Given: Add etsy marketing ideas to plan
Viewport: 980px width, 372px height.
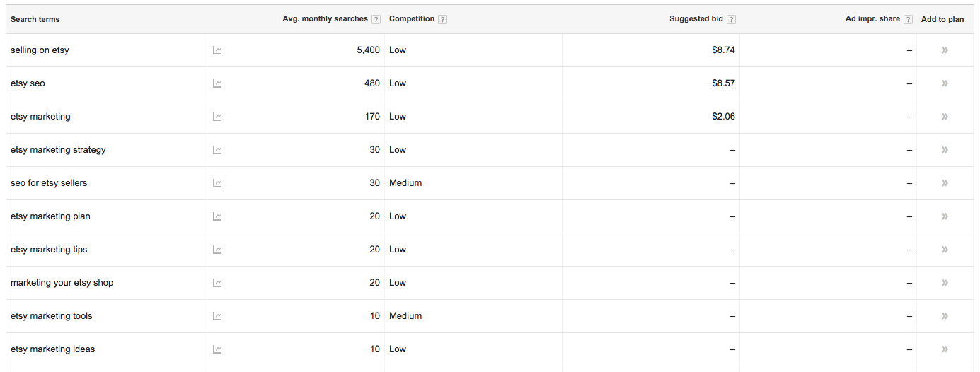Looking at the screenshot, I should click(x=945, y=349).
